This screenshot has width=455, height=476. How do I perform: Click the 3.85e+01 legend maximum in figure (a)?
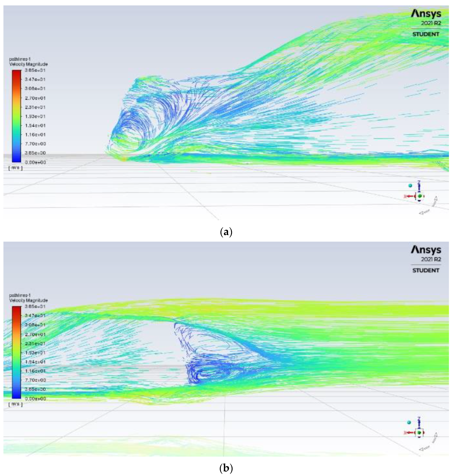(x=35, y=70)
